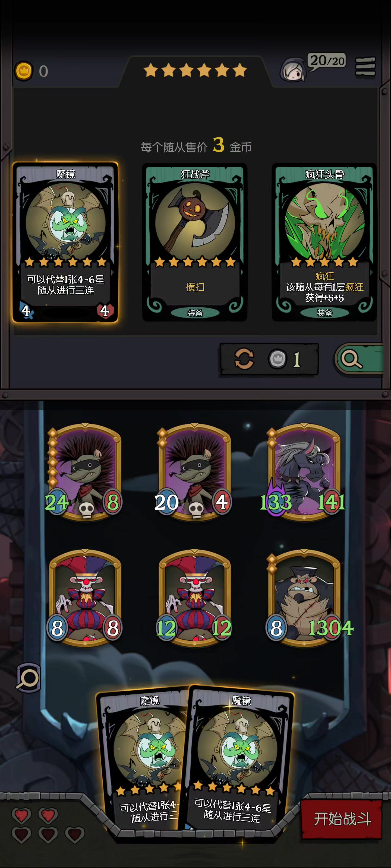Screen dimensions: 391x868
Task: Select the 疯狂头骨 equipment card
Action: click(324, 242)
